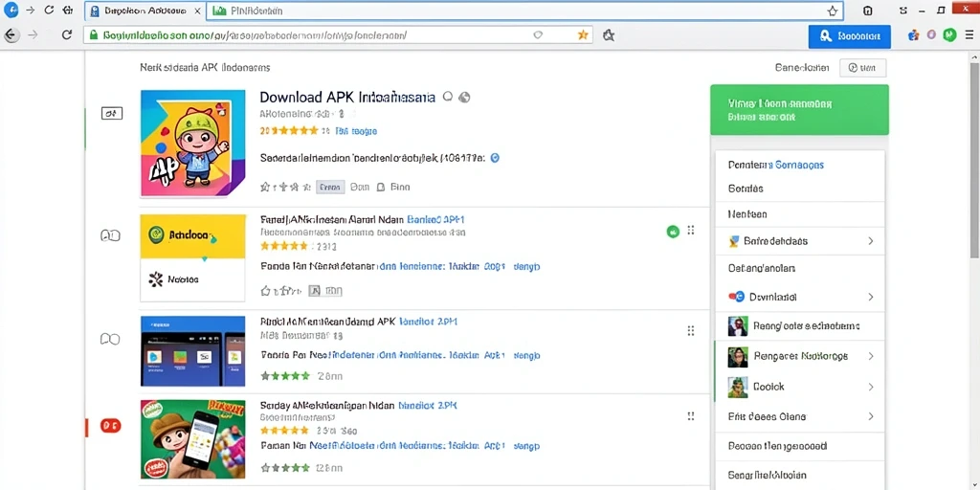Click the forward arrow beside the blue round icon
This screenshot has height=490, width=980.
click(x=30, y=11)
